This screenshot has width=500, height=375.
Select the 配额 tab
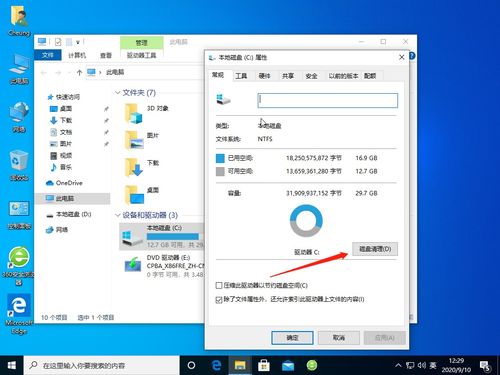(370, 76)
